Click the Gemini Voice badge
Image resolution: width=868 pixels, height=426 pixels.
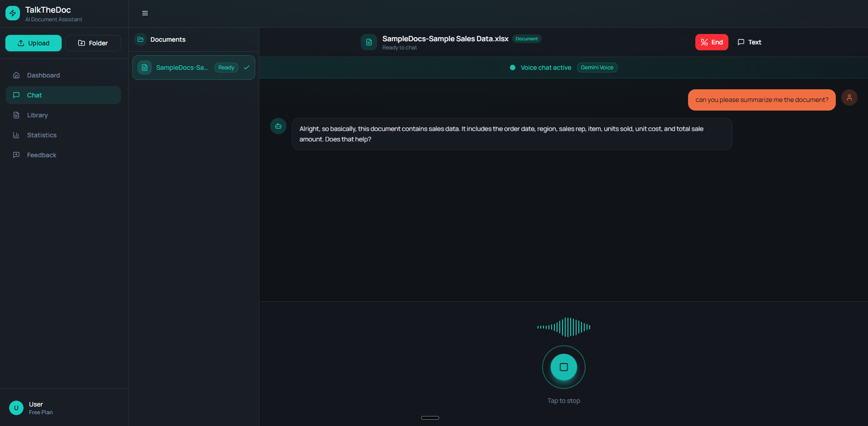click(x=597, y=68)
